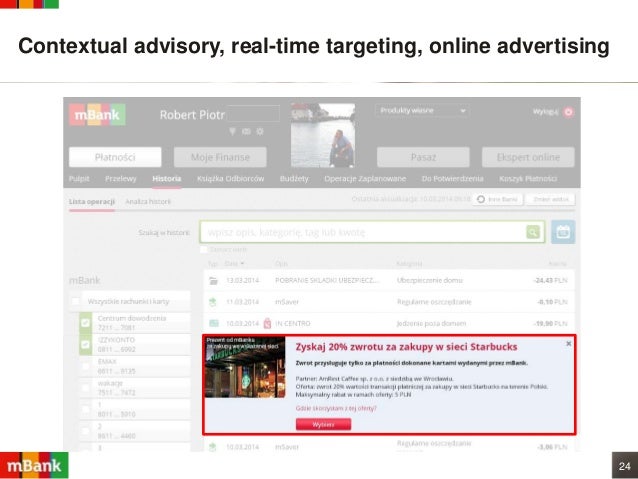The width and height of the screenshot is (638, 479).
Task: Switch to the Analiza historii tab
Action: (x=148, y=201)
